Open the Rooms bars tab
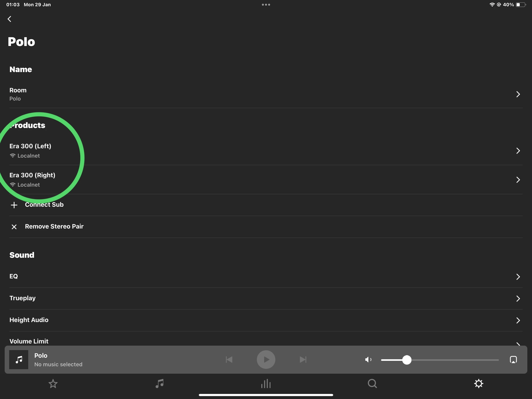The image size is (532, 399). 266,384
